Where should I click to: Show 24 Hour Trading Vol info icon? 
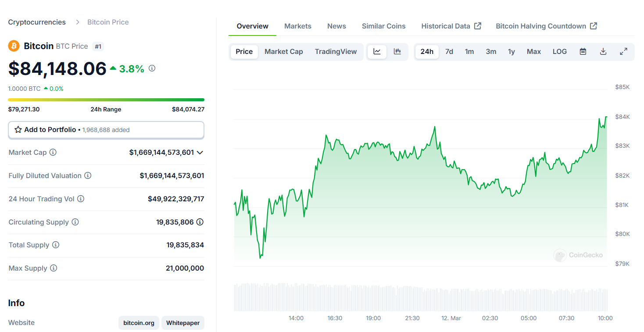[x=81, y=199]
